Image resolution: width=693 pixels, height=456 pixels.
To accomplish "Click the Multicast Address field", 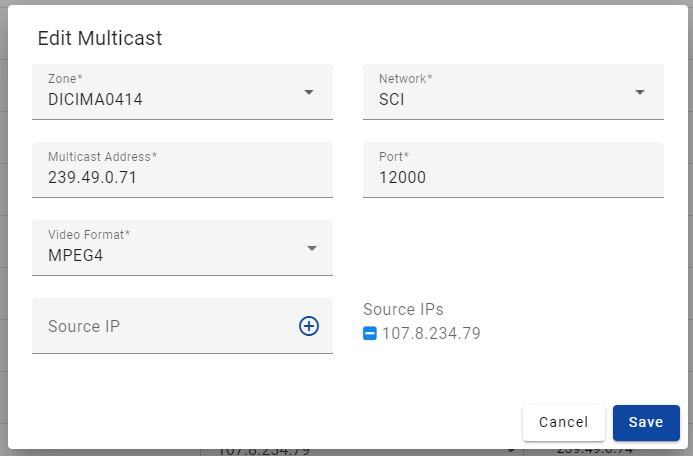I will click(x=182, y=170).
